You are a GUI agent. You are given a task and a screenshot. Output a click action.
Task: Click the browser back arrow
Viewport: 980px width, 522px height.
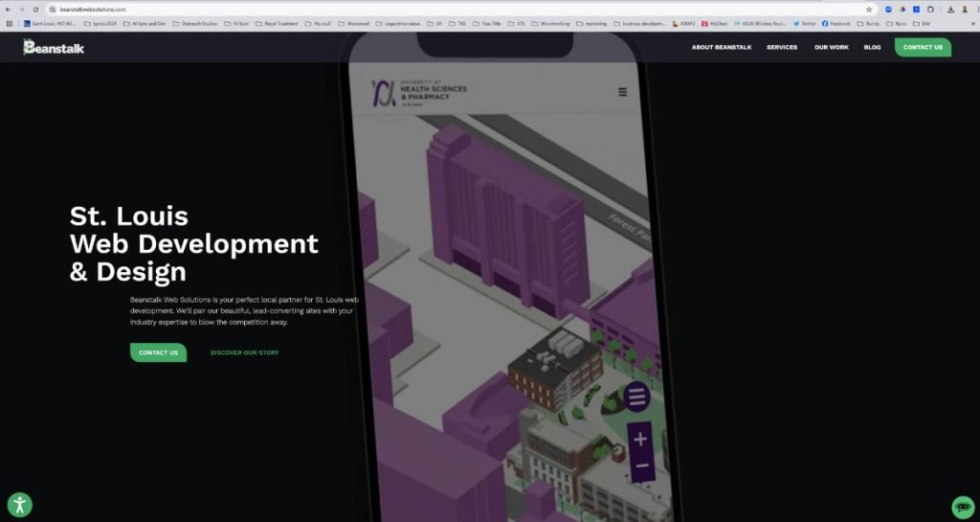click(x=9, y=9)
